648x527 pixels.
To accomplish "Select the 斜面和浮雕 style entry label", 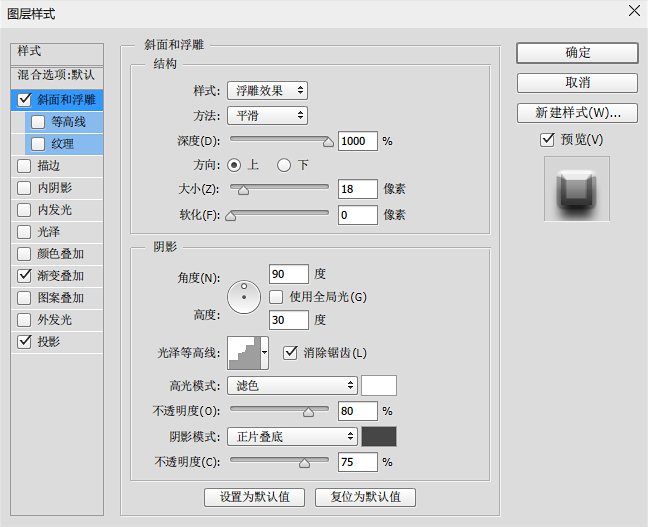I will pyautogui.click(x=67, y=100).
